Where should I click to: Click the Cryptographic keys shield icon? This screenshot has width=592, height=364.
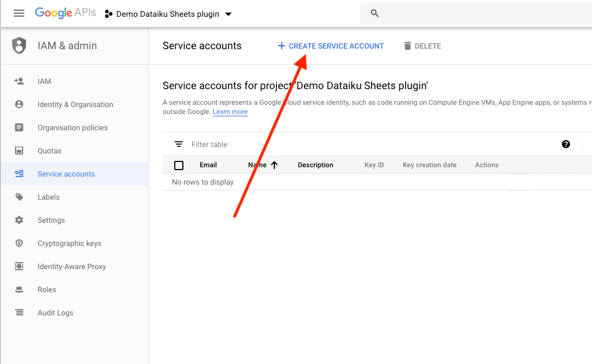point(19,243)
